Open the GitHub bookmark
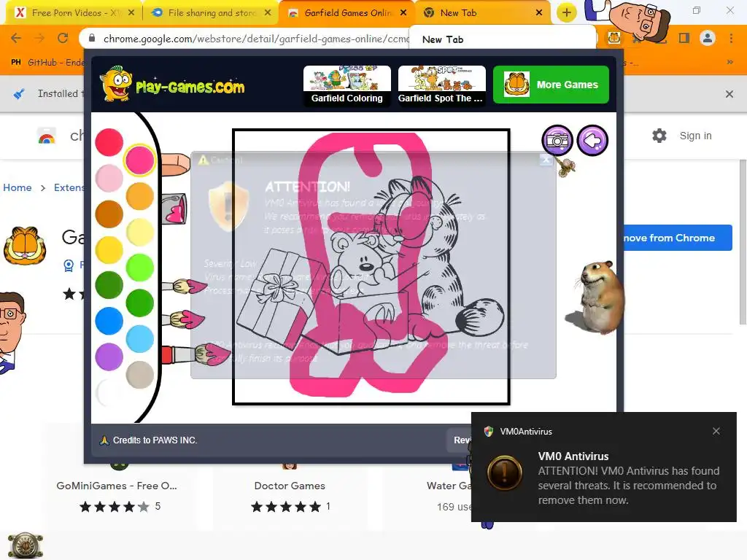 pos(47,63)
